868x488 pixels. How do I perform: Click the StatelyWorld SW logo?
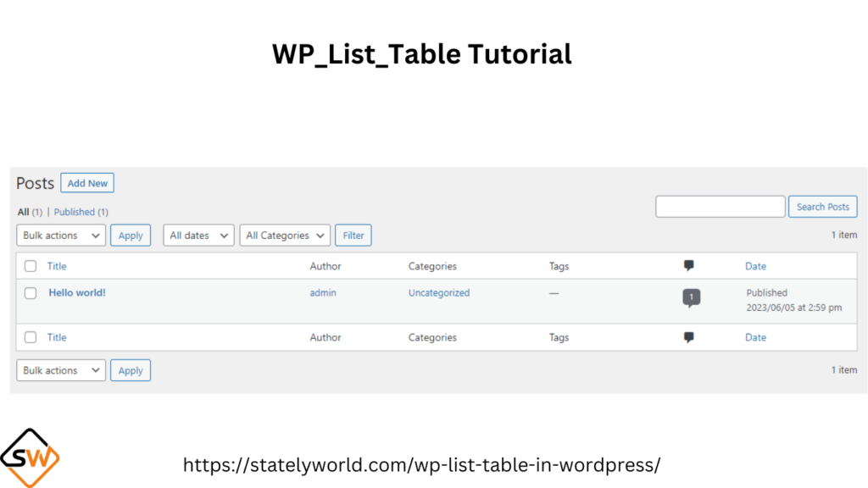pos(30,457)
